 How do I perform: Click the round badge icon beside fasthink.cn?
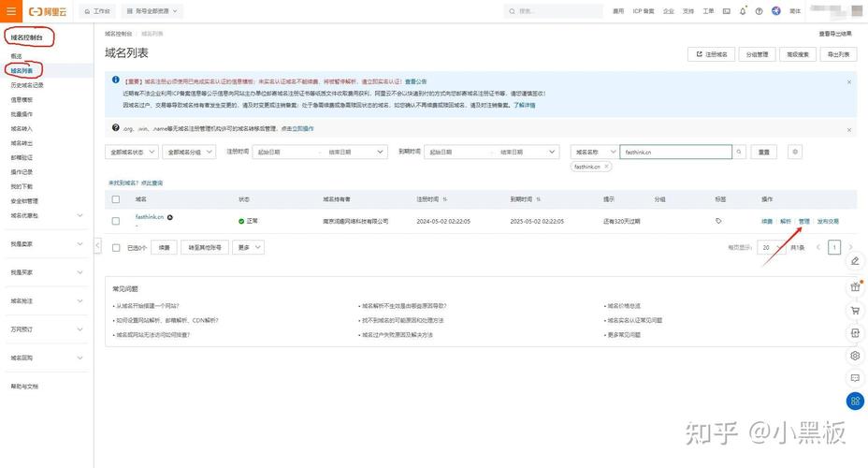point(170,217)
